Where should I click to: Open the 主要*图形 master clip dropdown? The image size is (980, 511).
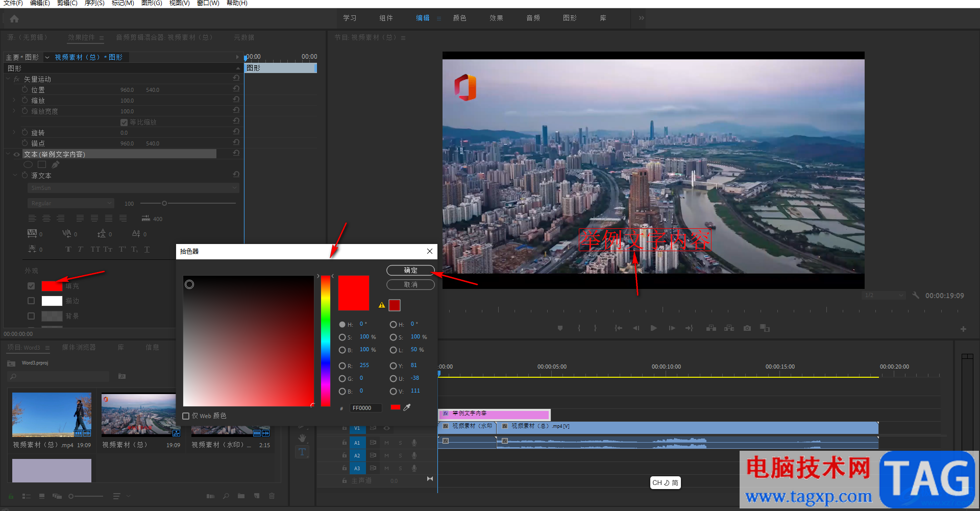[x=47, y=57]
